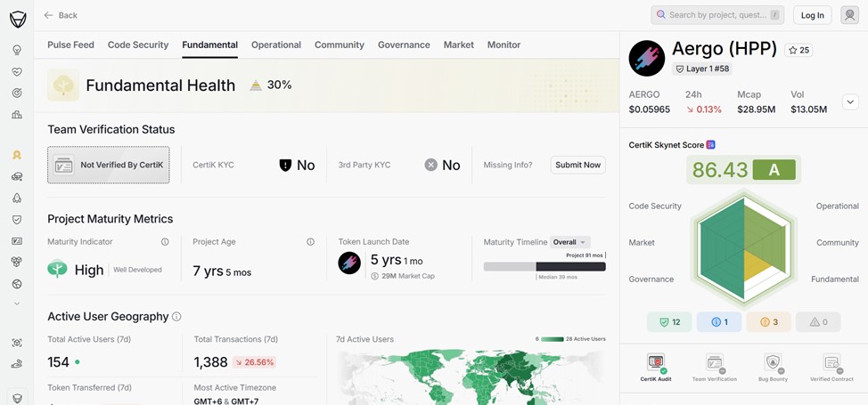Toggle the orange 3 alerts filter badge

point(768,322)
